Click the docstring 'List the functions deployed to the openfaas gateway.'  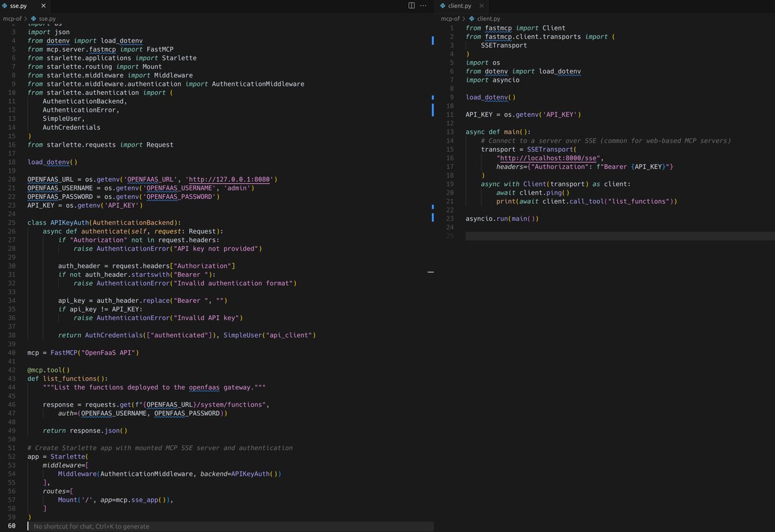point(154,387)
